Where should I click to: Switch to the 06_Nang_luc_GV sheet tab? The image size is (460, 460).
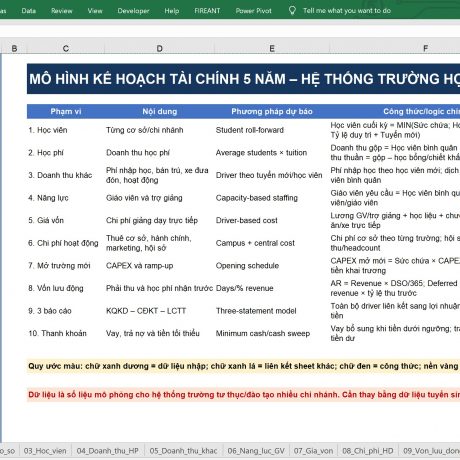pos(256,451)
